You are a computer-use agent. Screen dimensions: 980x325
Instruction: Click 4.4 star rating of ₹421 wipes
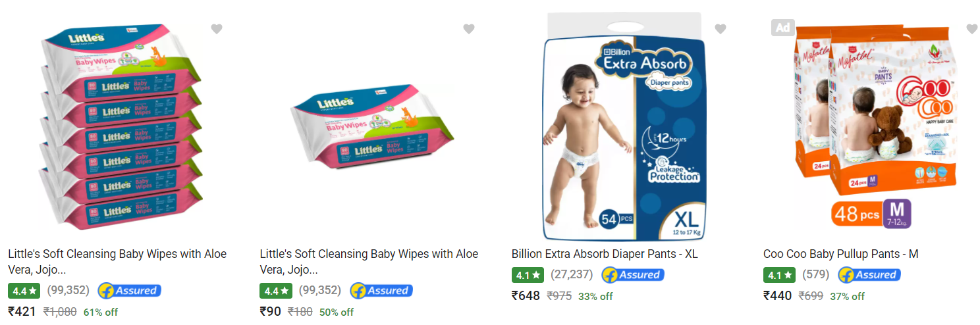click(x=24, y=290)
